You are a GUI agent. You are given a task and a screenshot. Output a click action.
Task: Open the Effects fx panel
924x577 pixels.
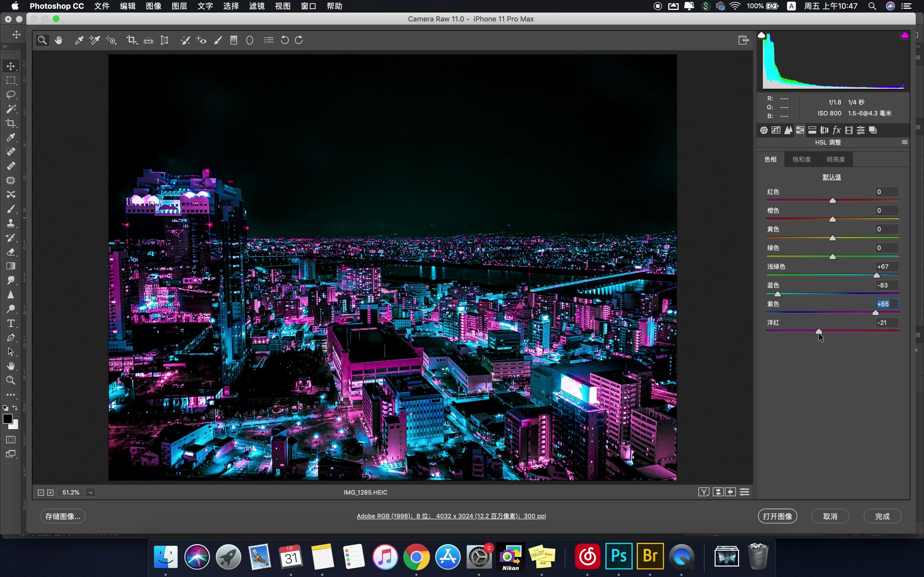(x=837, y=130)
